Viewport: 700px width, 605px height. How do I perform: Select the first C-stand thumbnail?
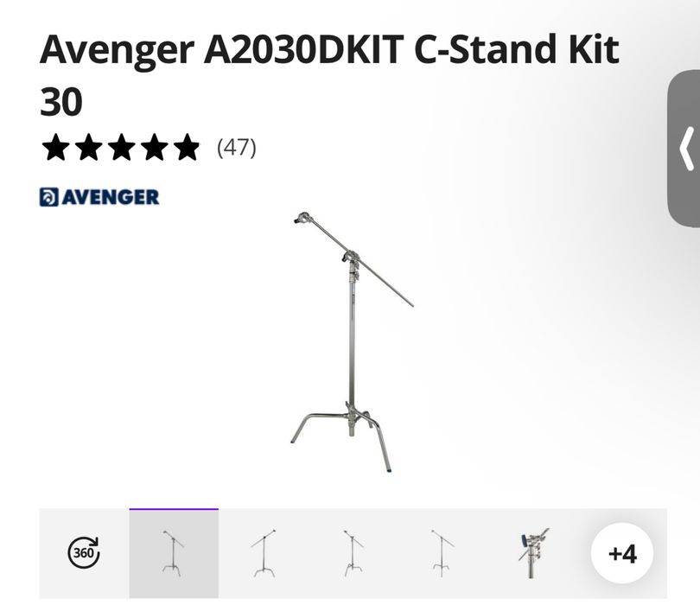click(x=174, y=553)
